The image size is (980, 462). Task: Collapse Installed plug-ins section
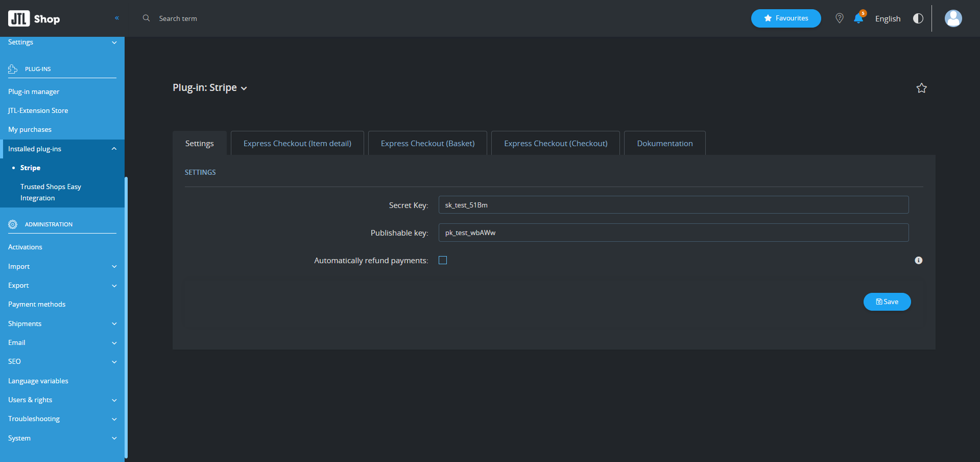[114, 149]
